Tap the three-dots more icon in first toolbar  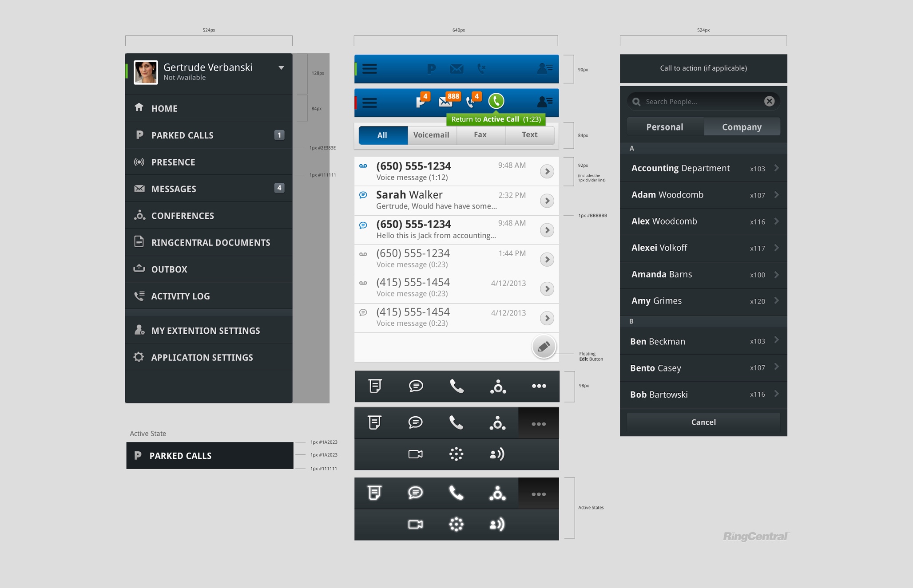tap(539, 386)
